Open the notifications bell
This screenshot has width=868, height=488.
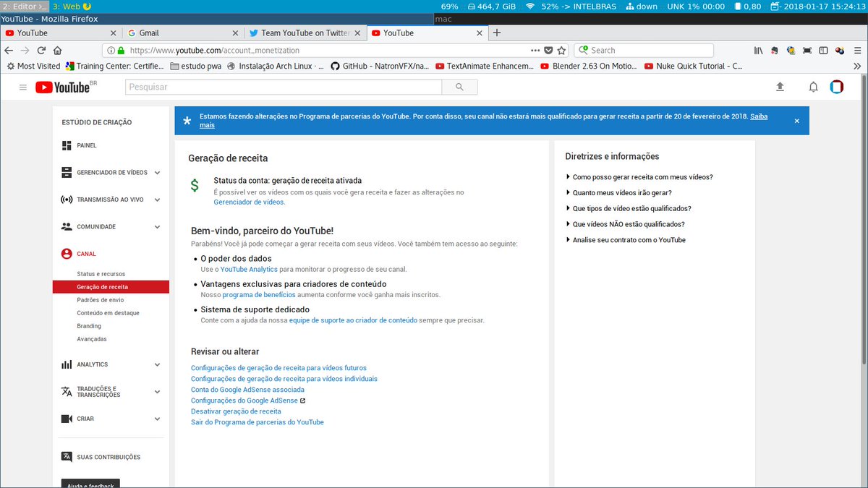click(x=813, y=87)
